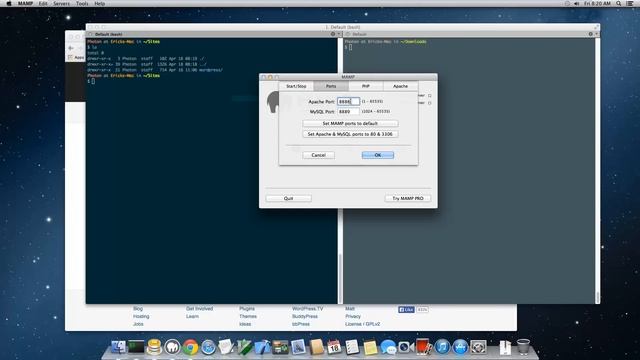Open the Get Involved footer link
The width and height of the screenshot is (640, 360).
pyautogui.click(x=200, y=309)
